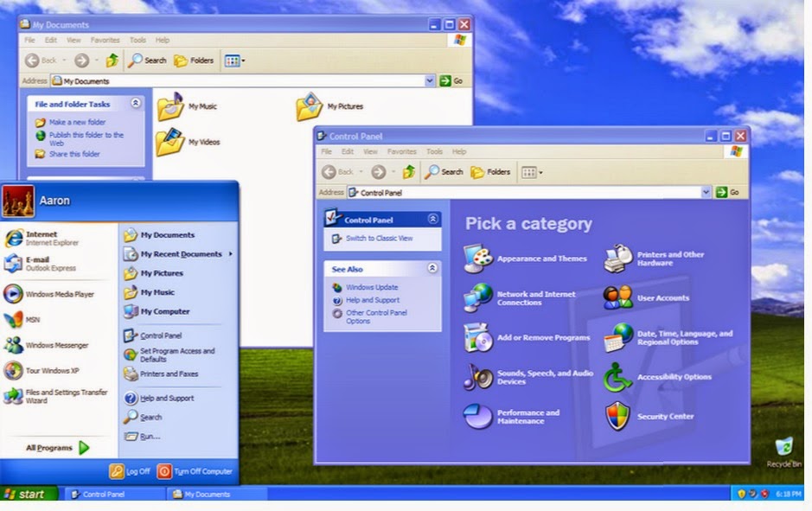Open Add or Remove Programs icon
The image size is (812, 511).
tap(478, 337)
